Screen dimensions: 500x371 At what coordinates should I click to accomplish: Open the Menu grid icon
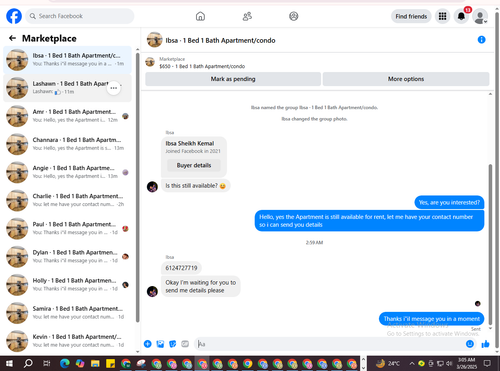(x=442, y=16)
